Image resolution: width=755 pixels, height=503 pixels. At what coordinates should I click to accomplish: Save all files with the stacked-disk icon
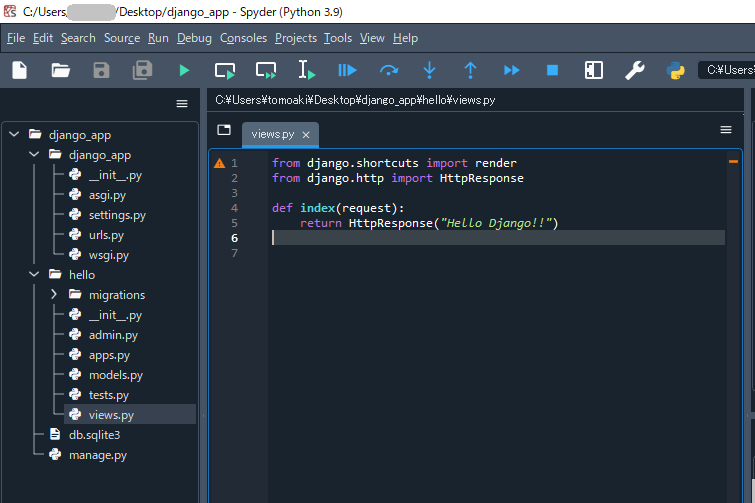pos(143,70)
